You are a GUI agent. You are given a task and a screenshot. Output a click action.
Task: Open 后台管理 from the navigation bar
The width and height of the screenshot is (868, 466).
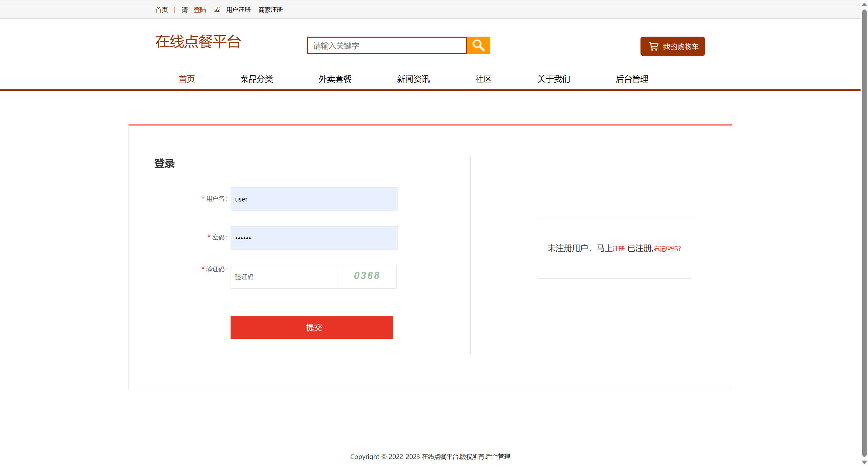pyautogui.click(x=632, y=79)
